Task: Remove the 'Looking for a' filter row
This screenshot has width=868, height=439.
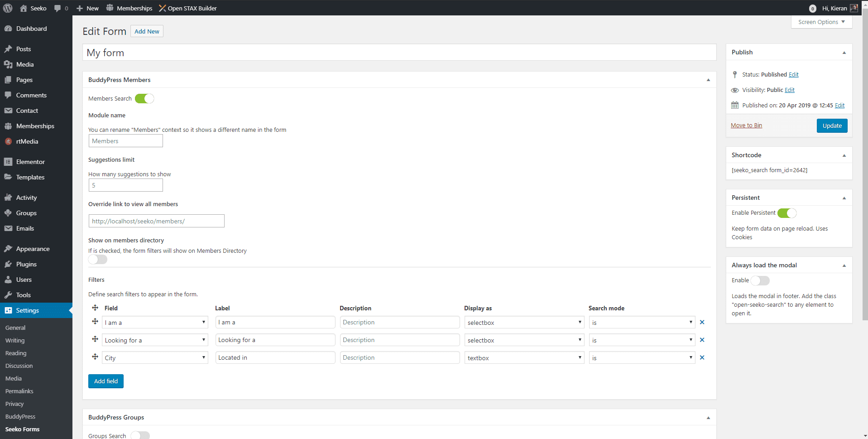Action: click(702, 340)
